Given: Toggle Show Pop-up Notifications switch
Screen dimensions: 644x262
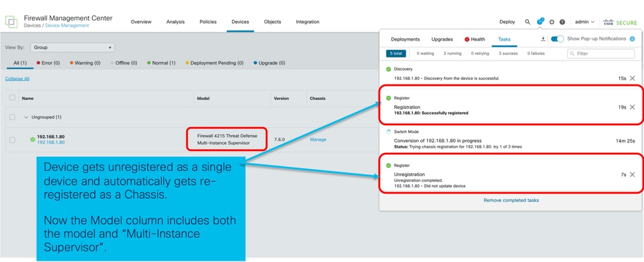Looking at the screenshot, I should [x=558, y=39].
